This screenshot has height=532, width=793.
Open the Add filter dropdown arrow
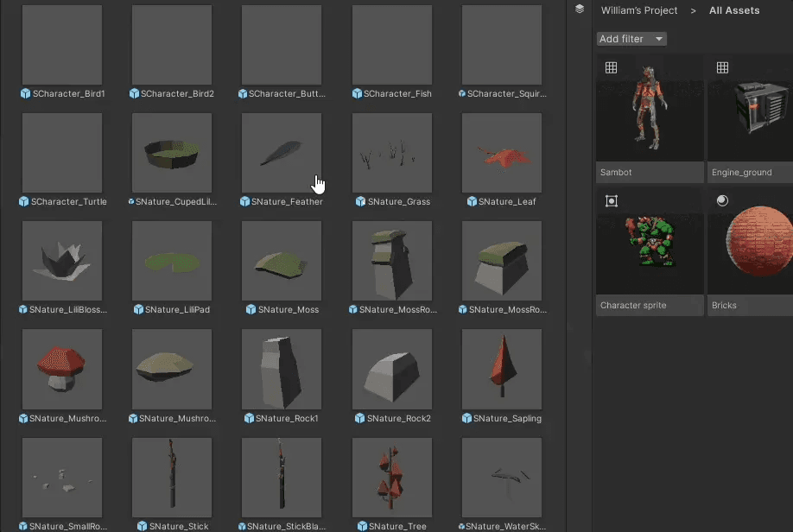(659, 38)
